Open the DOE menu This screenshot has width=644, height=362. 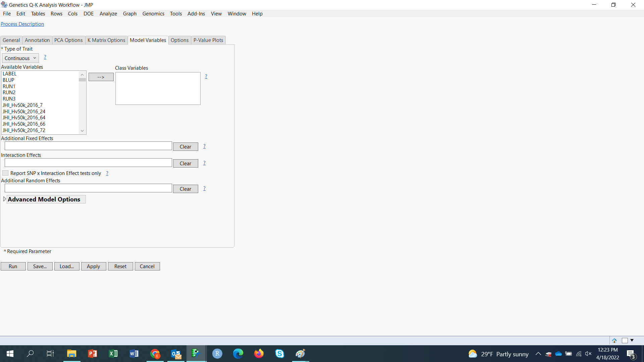tap(89, 14)
